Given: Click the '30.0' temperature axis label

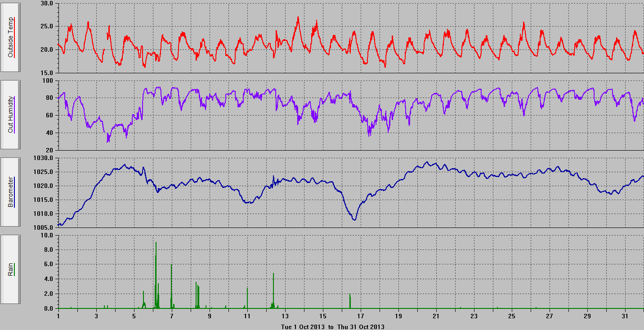Looking at the screenshot, I should coord(47,3).
